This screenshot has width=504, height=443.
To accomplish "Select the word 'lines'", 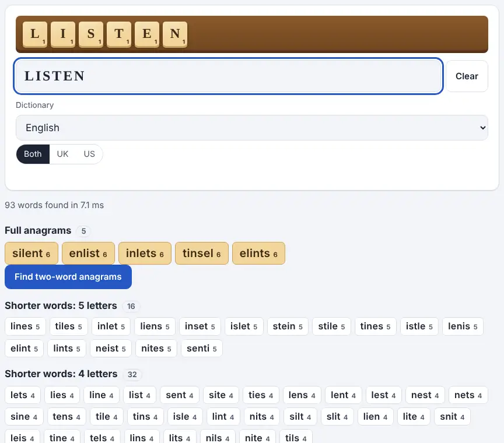I will point(25,326).
